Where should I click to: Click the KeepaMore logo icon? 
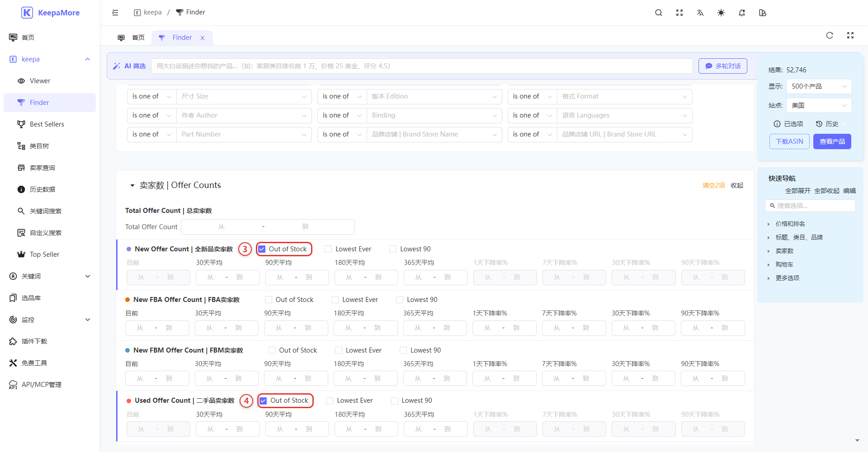point(27,13)
